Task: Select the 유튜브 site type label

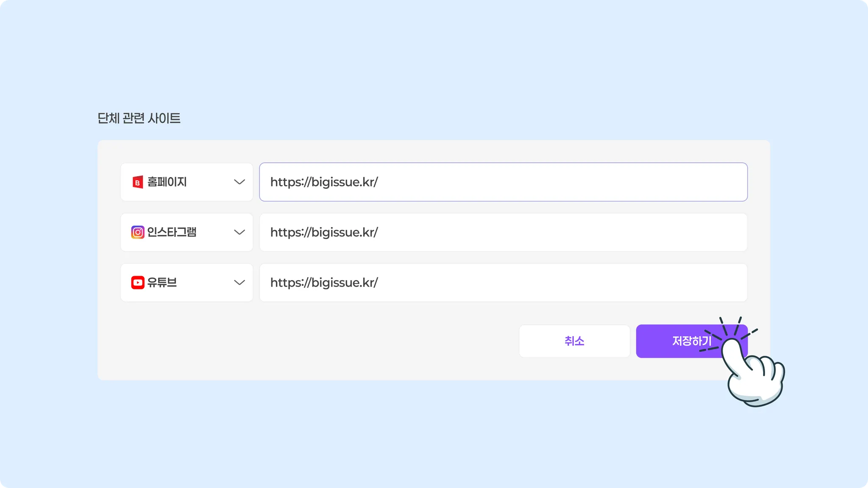Action: pos(162,283)
